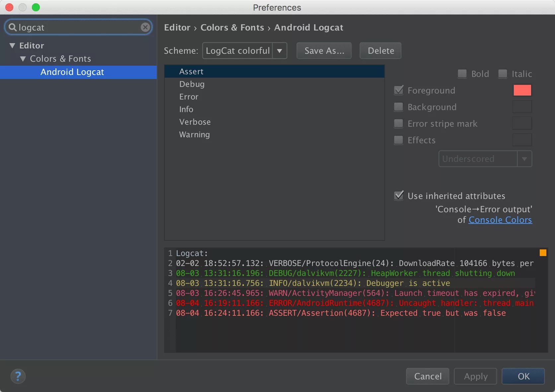This screenshot has height=392, width=555.
Task: Select the Verbose log level entry
Action: click(x=195, y=122)
